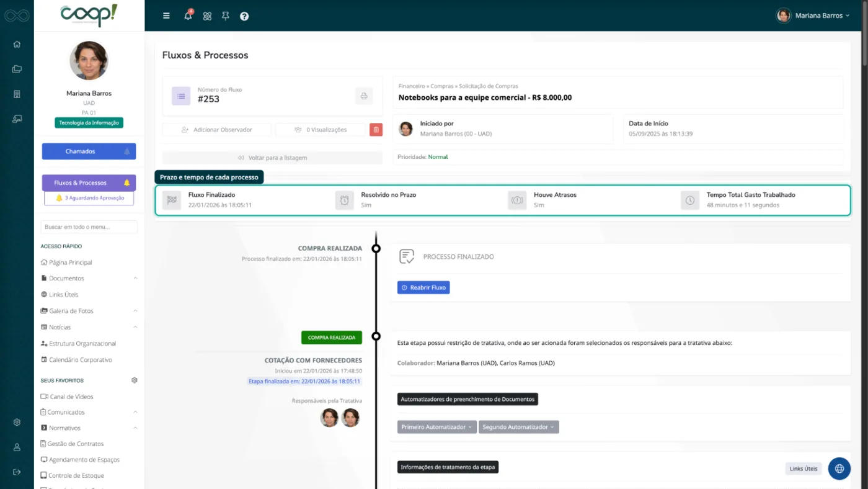Open Canal de Vídeos

(x=67, y=397)
